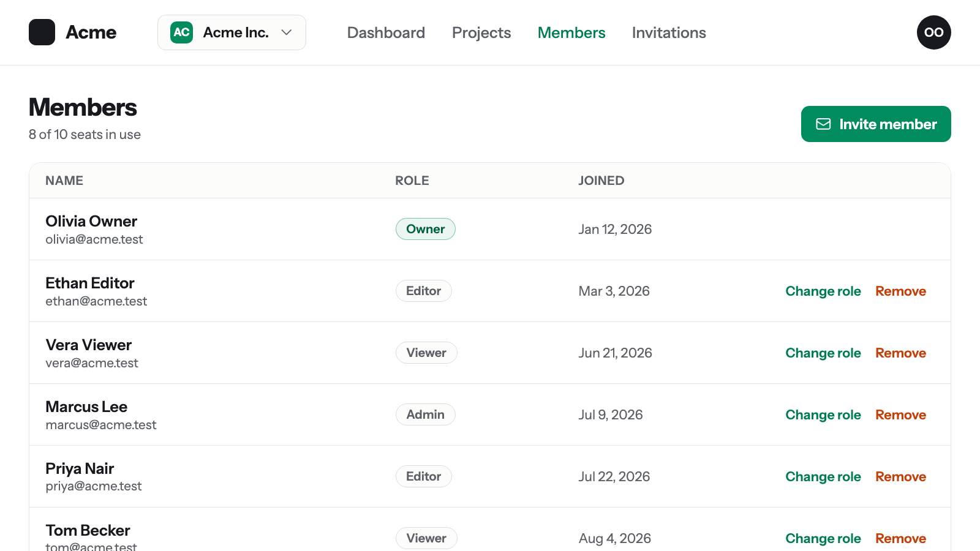
Task: Remove Vera Viewer from members
Action: (x=900, y=353)
